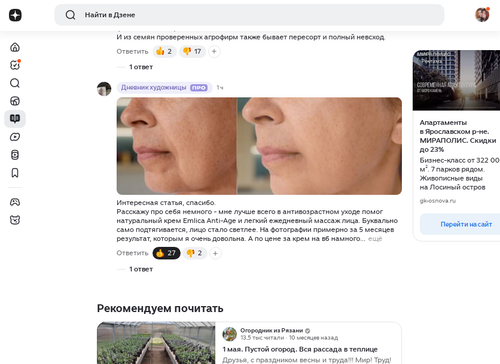500x364 pixels.
Task: Open the saved bookmarks icon in sidebar
Action: pos(15,173)
